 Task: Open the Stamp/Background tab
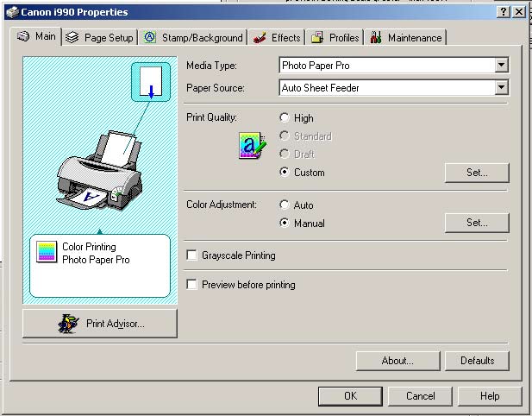pyautogui.click(x=193, y=38)
